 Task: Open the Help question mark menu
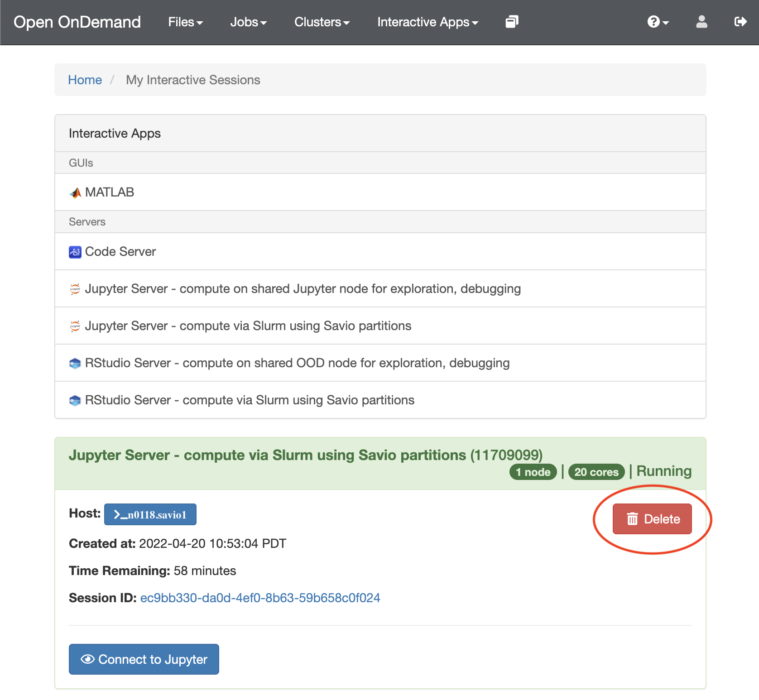(658, 22)
